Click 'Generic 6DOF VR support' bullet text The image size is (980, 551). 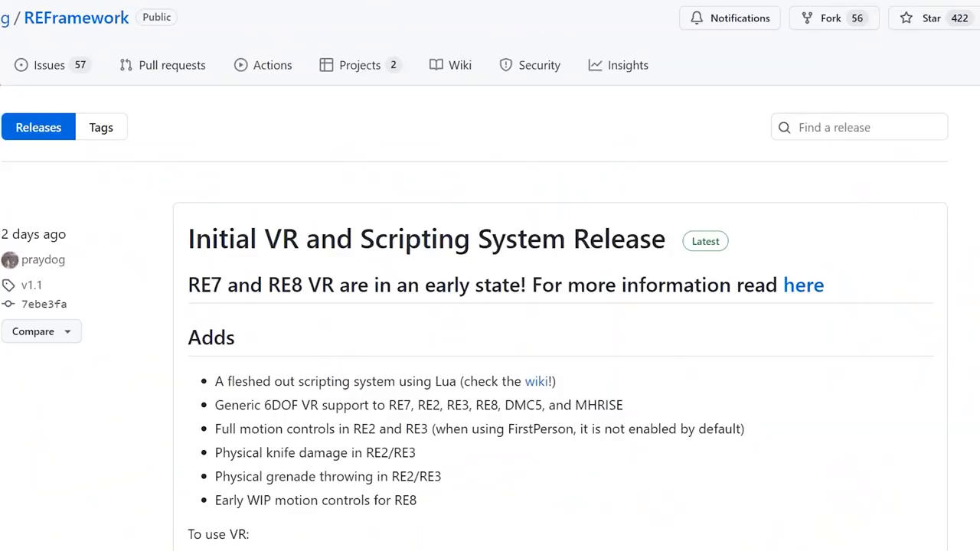(419, 405)
